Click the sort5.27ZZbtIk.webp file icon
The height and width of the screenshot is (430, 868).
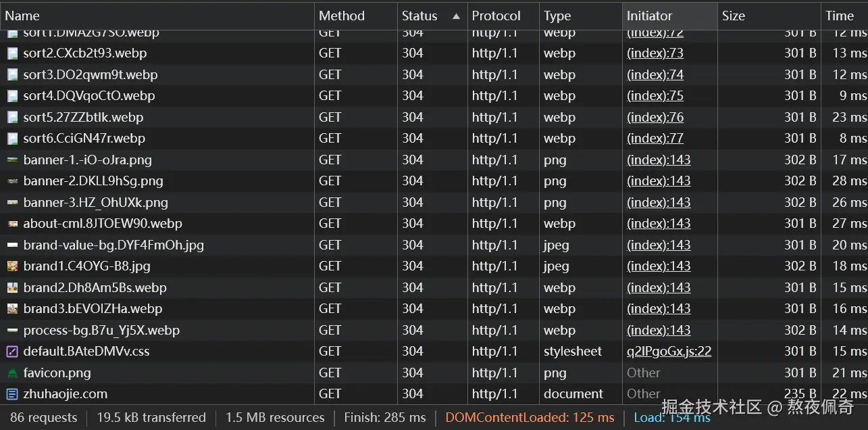click(12, 118)
